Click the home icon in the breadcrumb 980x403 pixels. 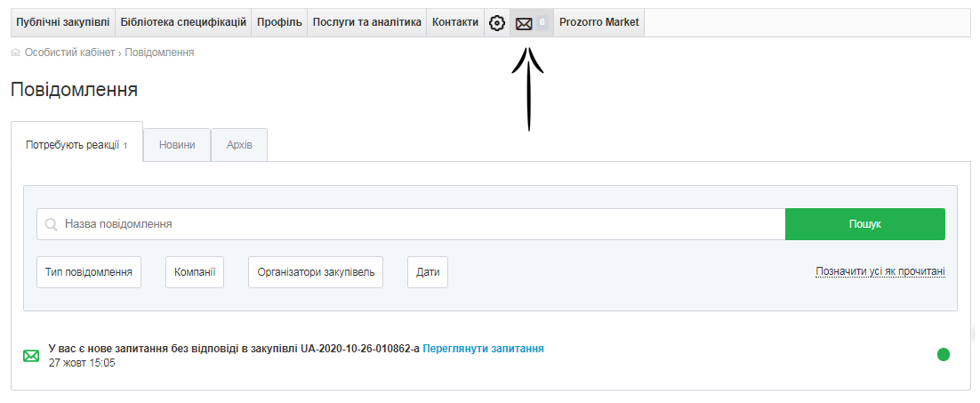coord(16,52)
